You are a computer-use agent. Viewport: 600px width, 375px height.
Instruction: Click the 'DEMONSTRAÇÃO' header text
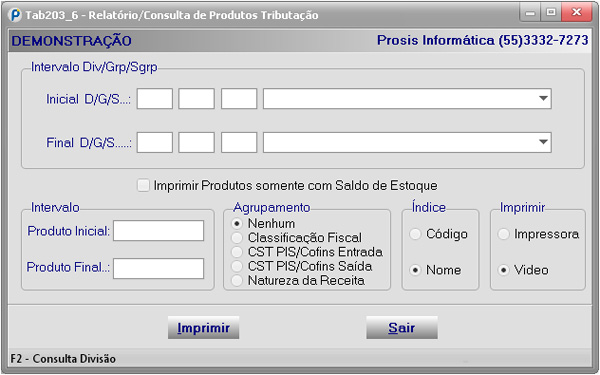72,41
